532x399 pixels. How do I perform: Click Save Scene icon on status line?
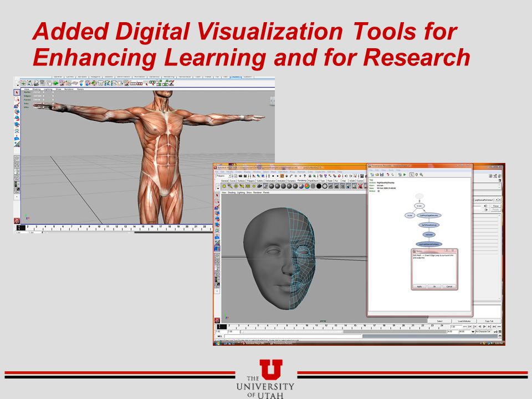coord(245,176)
